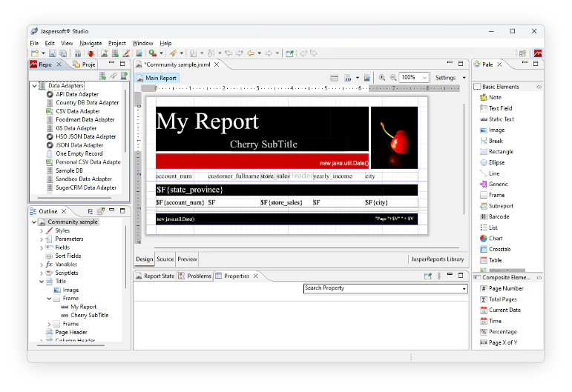Expand the Parameters outline node
Viewport: 572px width, 392px height.
tap(42, 239)
